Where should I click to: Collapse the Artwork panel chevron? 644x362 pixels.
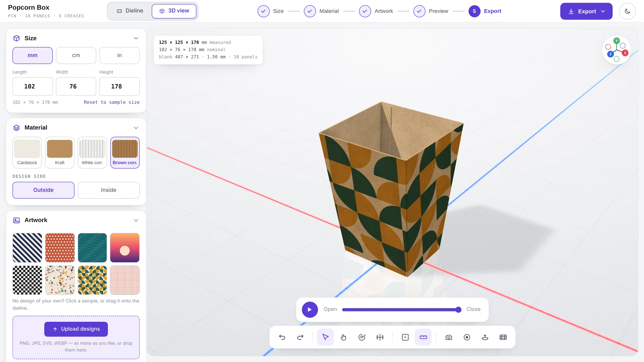tap(136, 220)
